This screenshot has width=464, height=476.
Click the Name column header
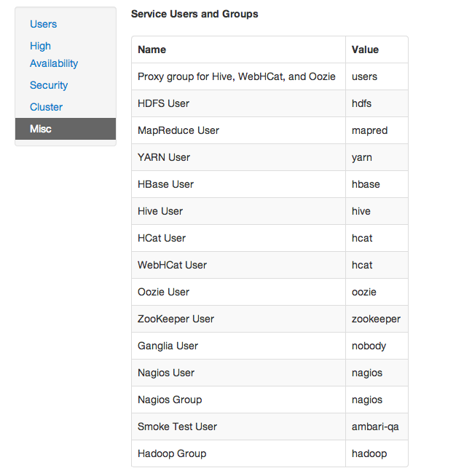click(x=152, y=49)
